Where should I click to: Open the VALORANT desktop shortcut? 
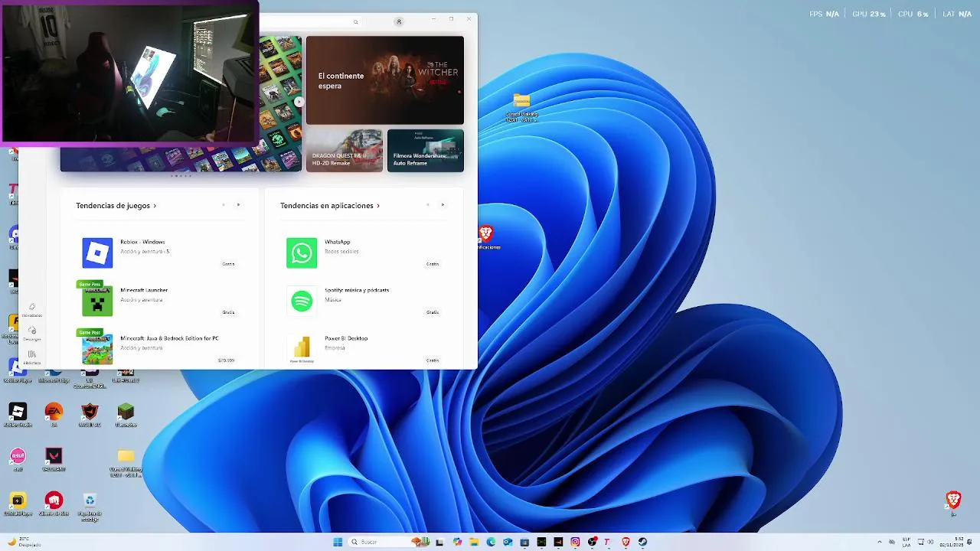tap(54, 456)
